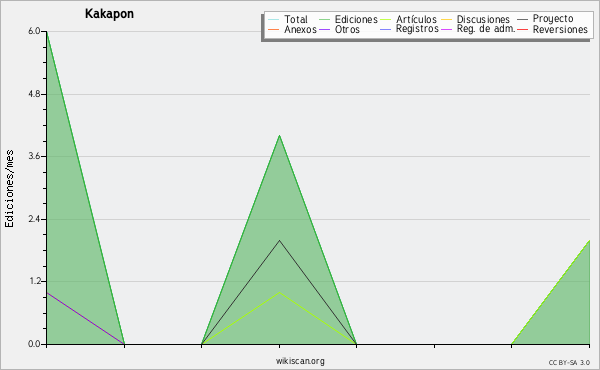Screen dimensions: 600x370
Task: Click the dark Proyecto line peak
Action: (280, 241)
